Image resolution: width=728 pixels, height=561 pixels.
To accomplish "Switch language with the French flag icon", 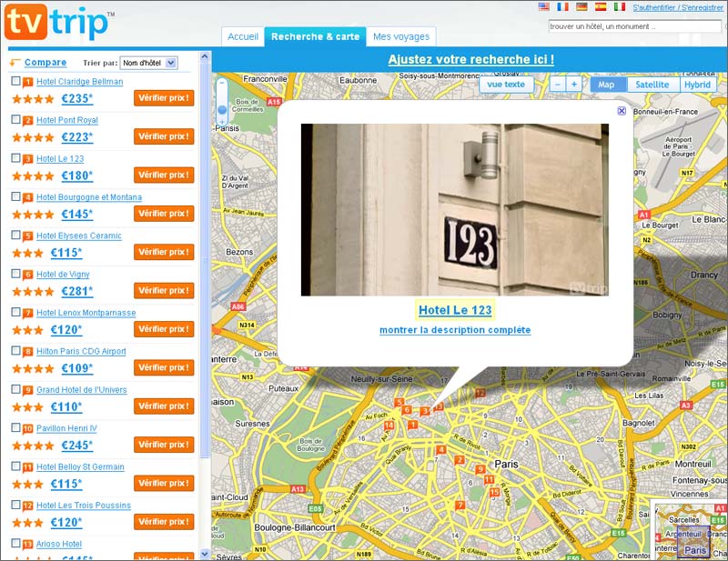I will click(563, 6).
